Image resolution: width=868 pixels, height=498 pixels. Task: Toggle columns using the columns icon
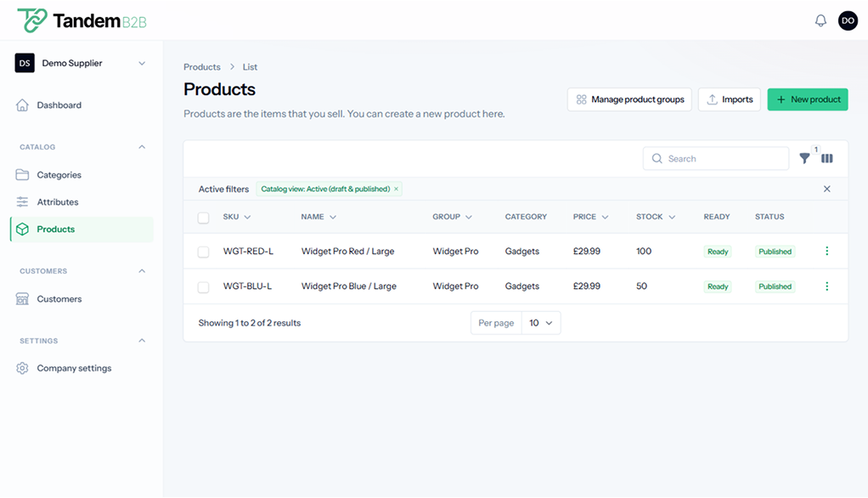pyautogui.click(x=827, y=158)
